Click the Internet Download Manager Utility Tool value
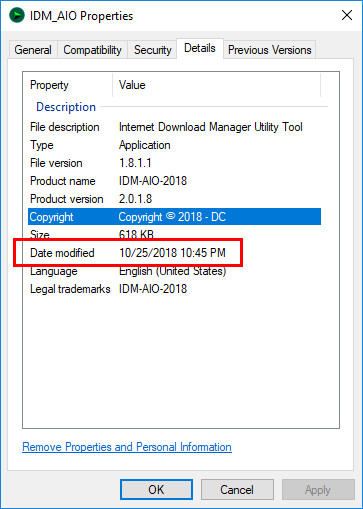Image resolution: width=363 pixels, height=509 pixels. (x=211, y=127)
